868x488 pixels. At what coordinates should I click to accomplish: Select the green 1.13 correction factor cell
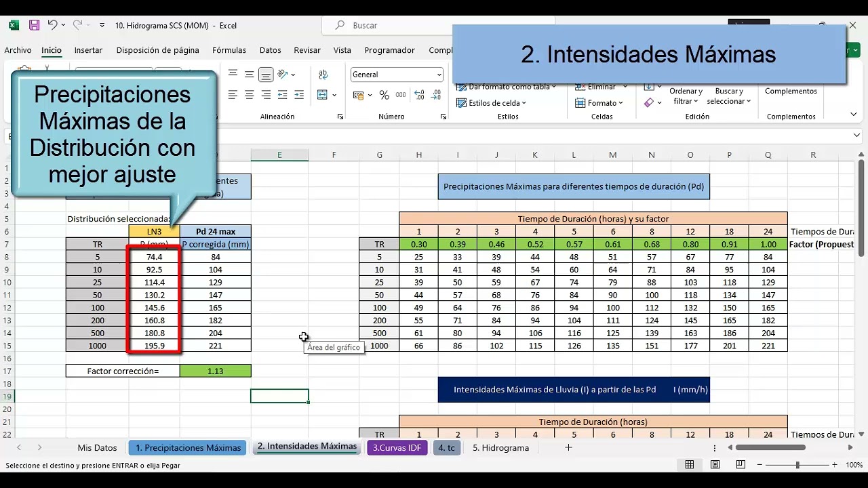click(x=216, y=371)
